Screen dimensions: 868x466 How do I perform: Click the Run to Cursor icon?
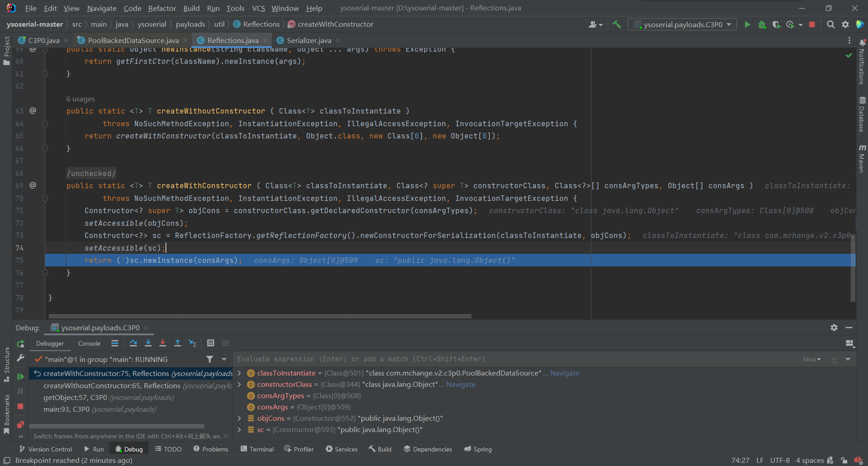[x=193, y=343]
